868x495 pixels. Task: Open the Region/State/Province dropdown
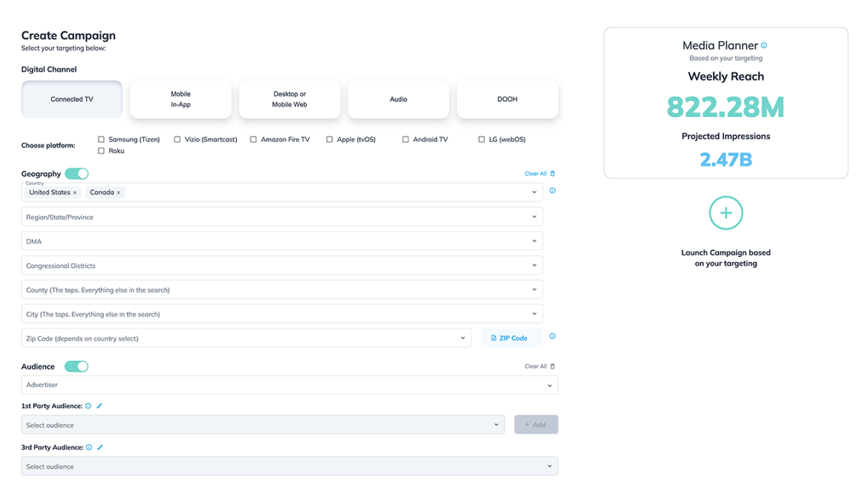point(534,216)
